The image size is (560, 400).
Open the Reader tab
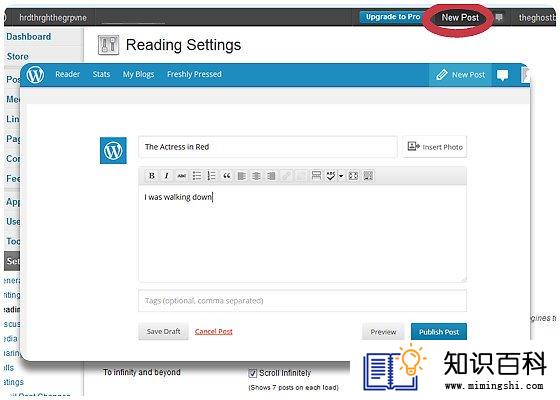point(68,74)
